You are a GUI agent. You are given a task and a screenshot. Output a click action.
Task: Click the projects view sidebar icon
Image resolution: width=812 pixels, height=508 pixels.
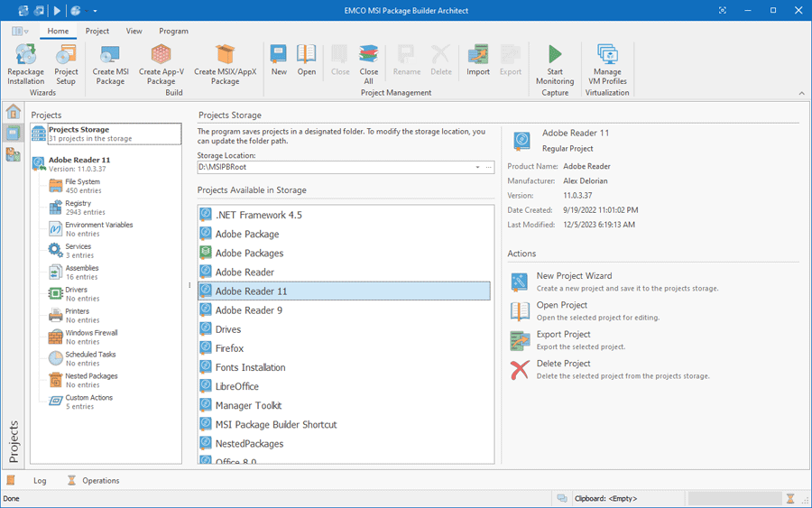click(x=13, y=133)
